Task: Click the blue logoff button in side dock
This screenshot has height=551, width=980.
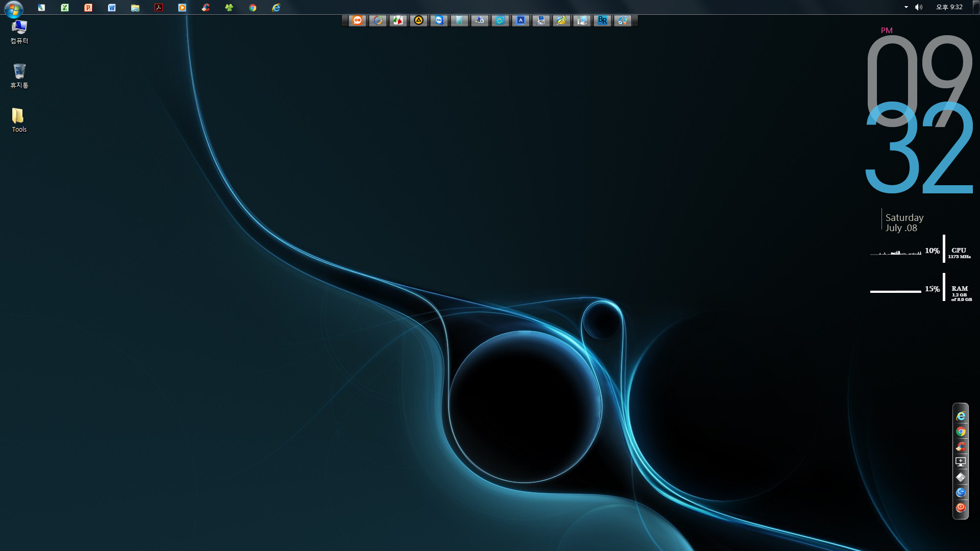Action: (961, 492)
